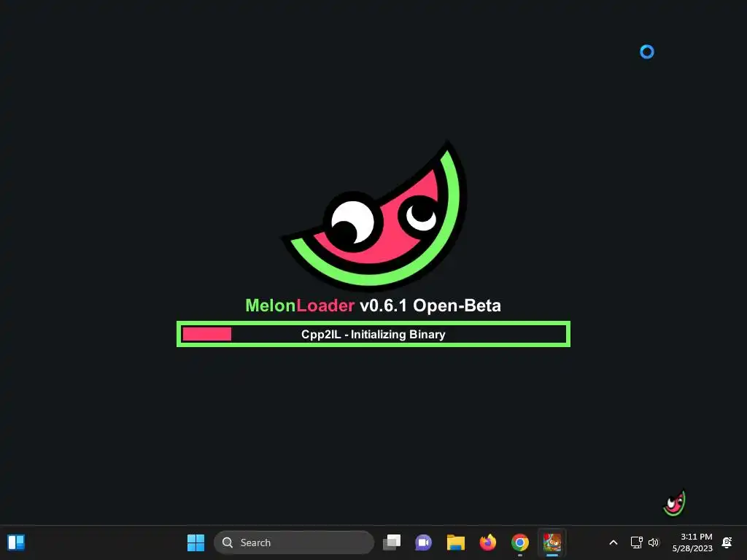Select the running game icon on the taskbar
The width and height of the screenshot is (747, 560).
point(552,542)
